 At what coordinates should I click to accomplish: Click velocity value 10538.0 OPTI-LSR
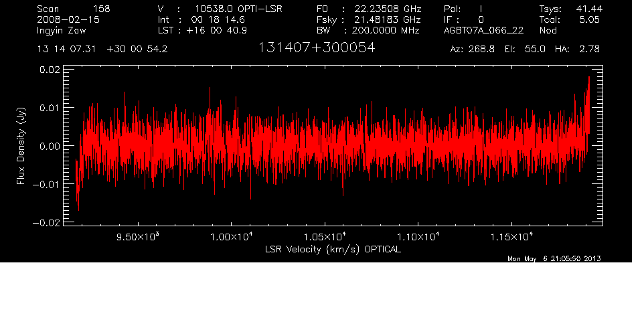[238, 9]
